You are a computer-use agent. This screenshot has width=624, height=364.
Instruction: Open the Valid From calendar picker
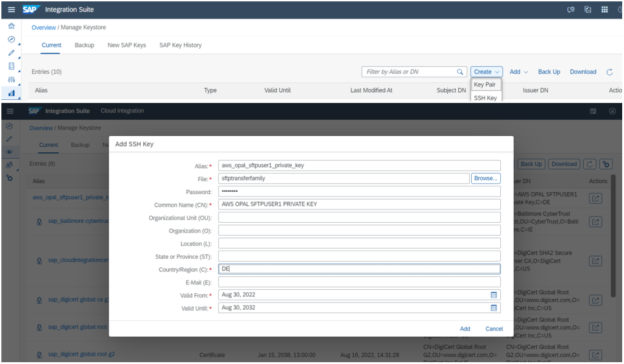pyautogui.click(x=494, y=295)
